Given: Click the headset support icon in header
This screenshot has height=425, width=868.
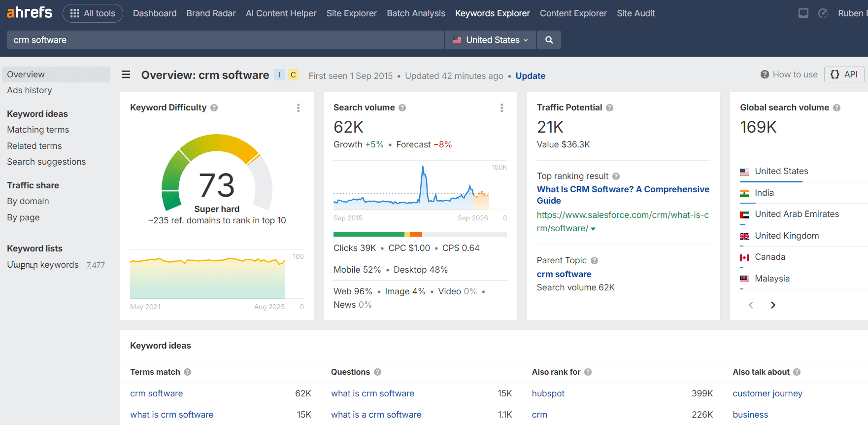Looking at the screenshot, I should click(823, 13).
